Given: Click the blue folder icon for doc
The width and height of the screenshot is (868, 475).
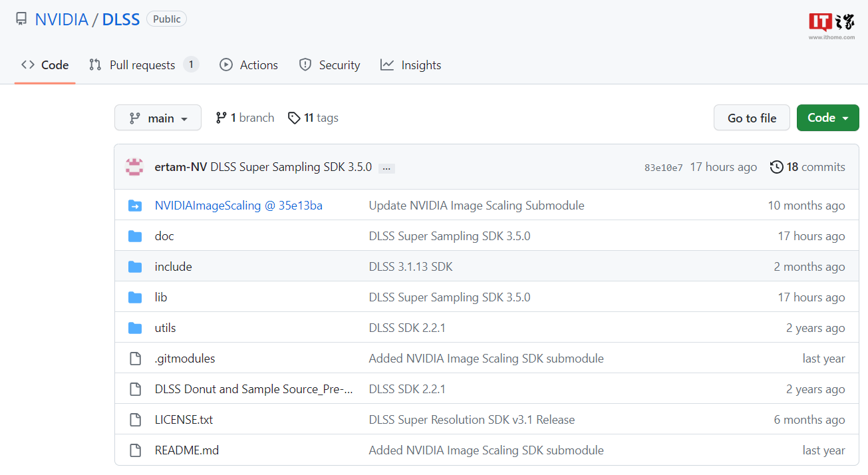Looking at the screenshot, I should (x=136, y=236).
